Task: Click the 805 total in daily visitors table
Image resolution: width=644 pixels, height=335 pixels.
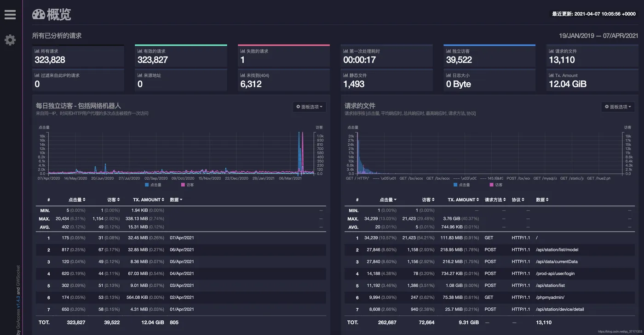Action: pos(174,322)
